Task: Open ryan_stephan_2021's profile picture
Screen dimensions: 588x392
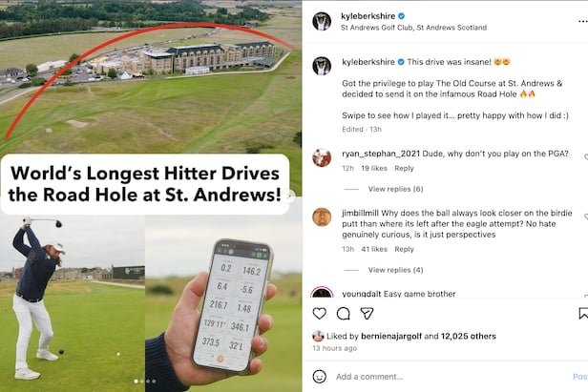Action: [x=322, y=157]
